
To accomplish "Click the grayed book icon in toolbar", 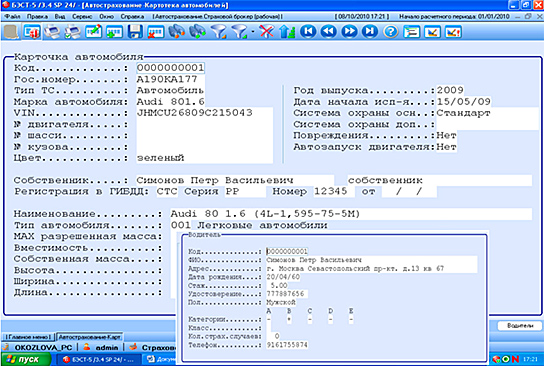I will pyautogui.click(x=11, y=32).
